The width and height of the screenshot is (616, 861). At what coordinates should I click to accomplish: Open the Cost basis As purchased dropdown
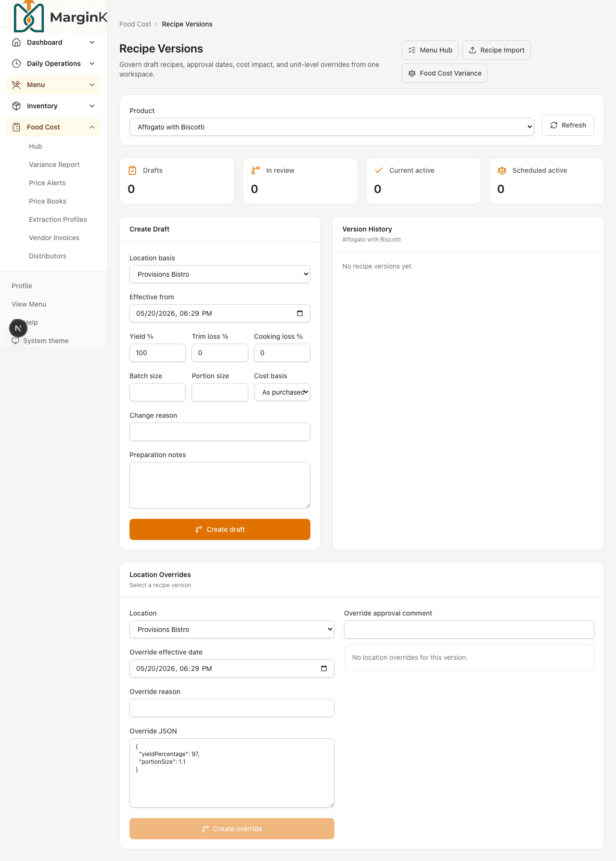(x=282, y=392)
